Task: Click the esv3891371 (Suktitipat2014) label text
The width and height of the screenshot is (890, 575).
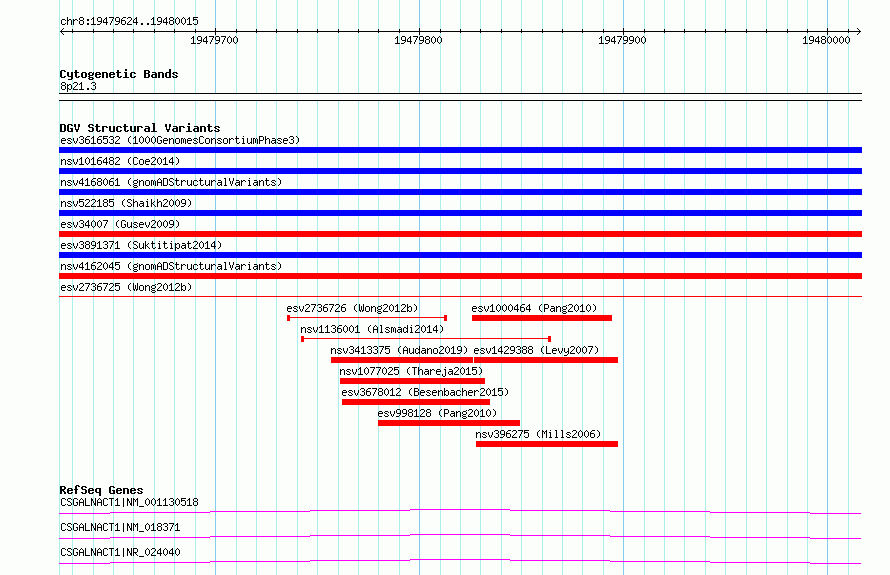Action: (x=141, y=245)
